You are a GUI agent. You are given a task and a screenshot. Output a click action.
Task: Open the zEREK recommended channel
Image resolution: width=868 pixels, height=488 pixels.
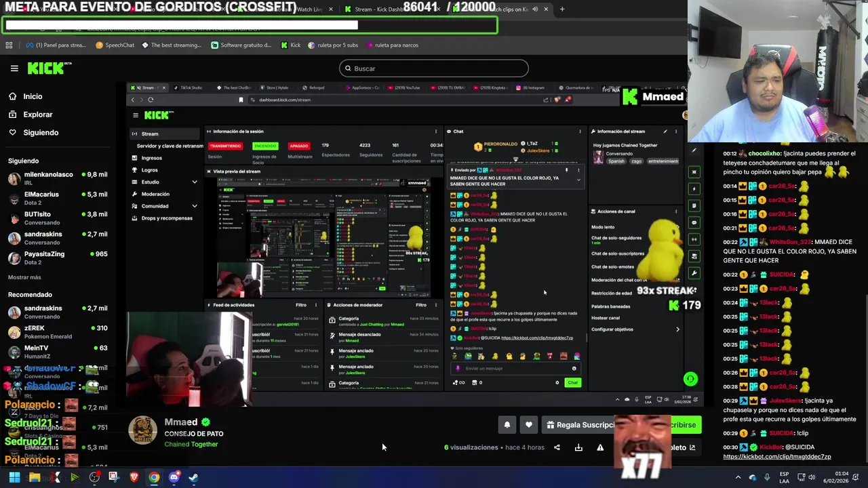tap(58, 331)
